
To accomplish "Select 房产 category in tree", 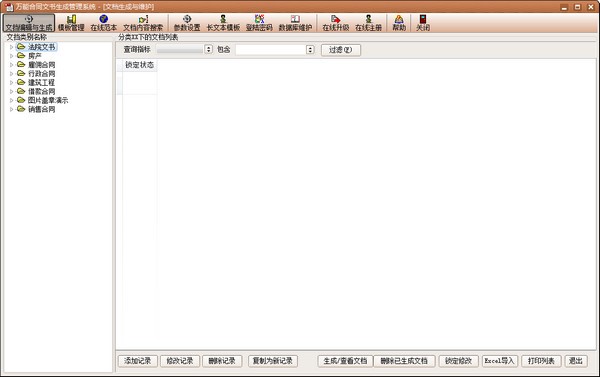I will (35, 56).
